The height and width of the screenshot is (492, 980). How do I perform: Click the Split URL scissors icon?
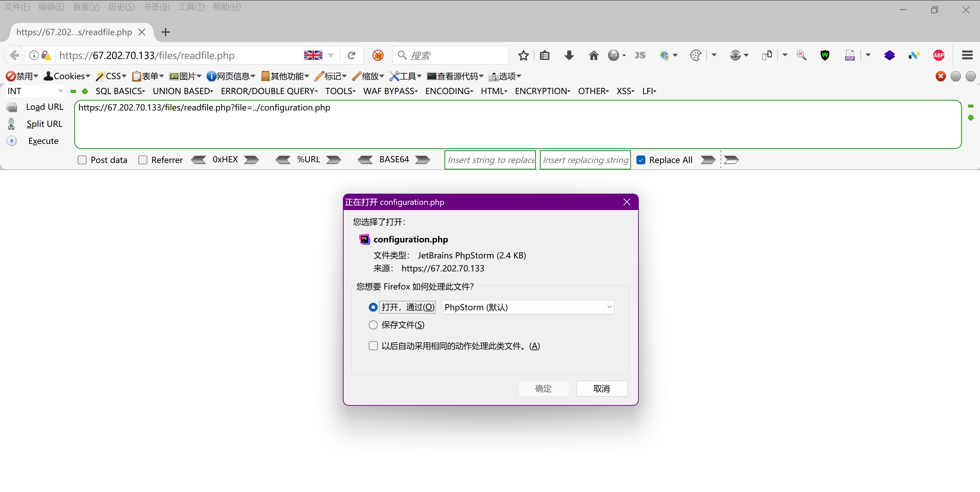tap(11, 124)
